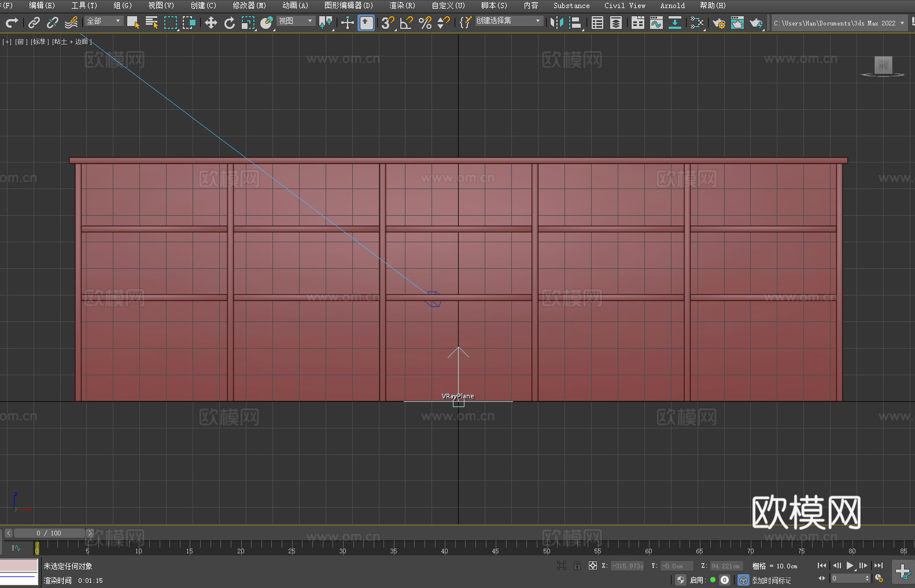Activate the Select and Rotate tool

230,23
